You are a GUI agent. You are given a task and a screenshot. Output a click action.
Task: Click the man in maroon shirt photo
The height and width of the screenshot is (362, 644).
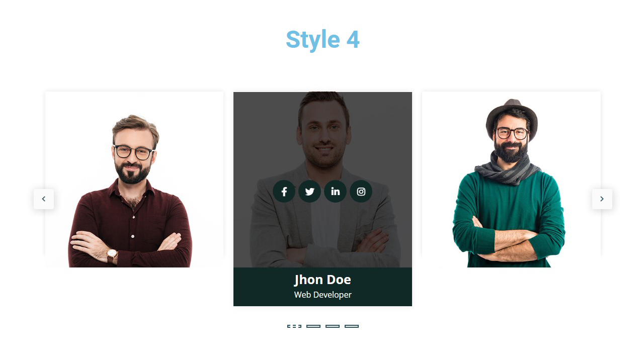[134, 179]
